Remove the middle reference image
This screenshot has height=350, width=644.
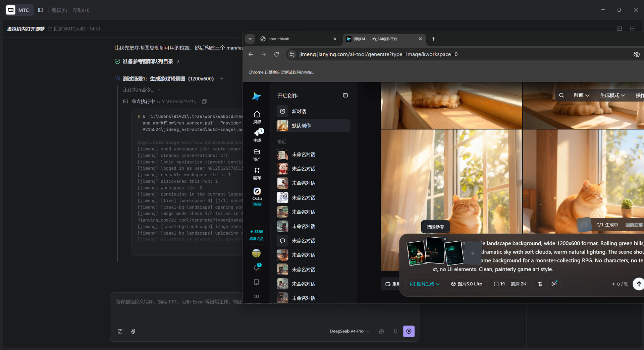click(x=445, y=239)
